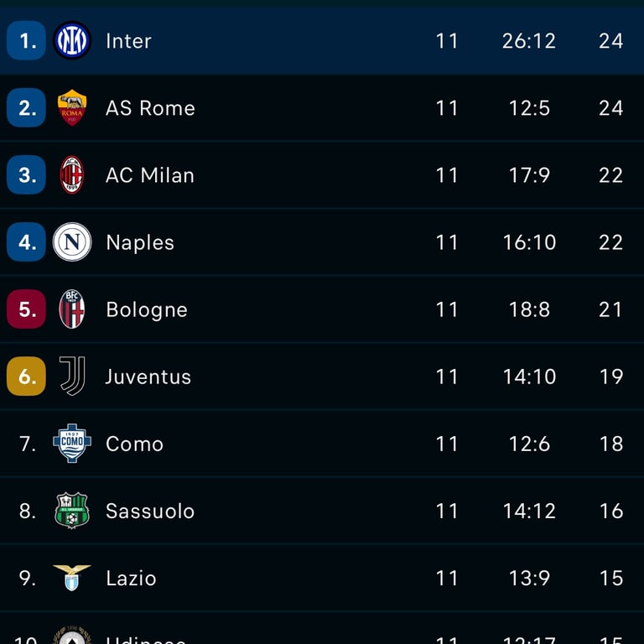644x644 pixels.
Task: Open AS Rome team page
Action: coord(150,108)
